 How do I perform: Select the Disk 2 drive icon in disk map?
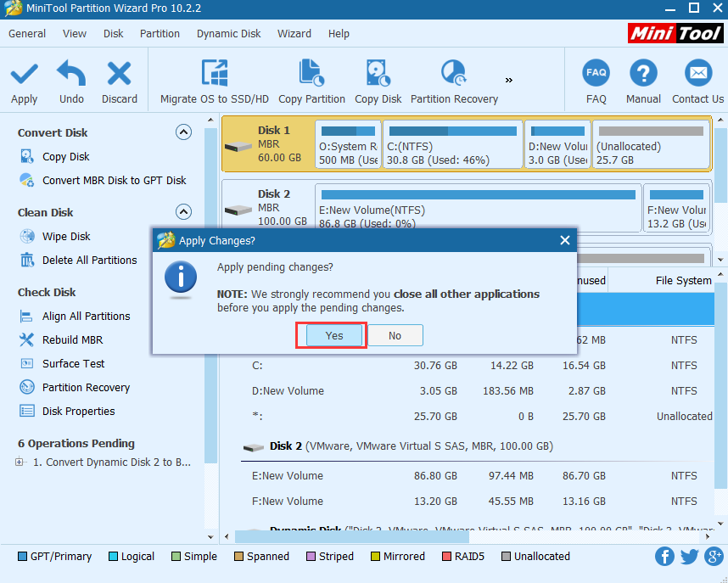[238, 210]
